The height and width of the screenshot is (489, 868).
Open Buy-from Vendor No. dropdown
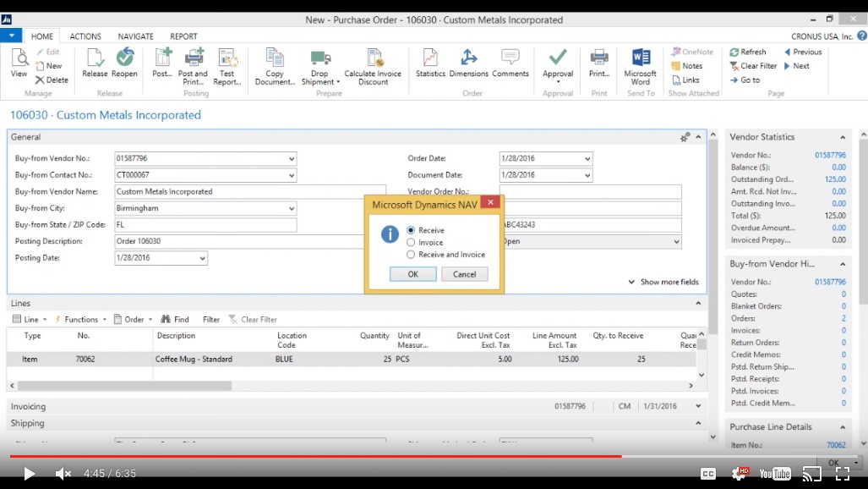(292, 158)
